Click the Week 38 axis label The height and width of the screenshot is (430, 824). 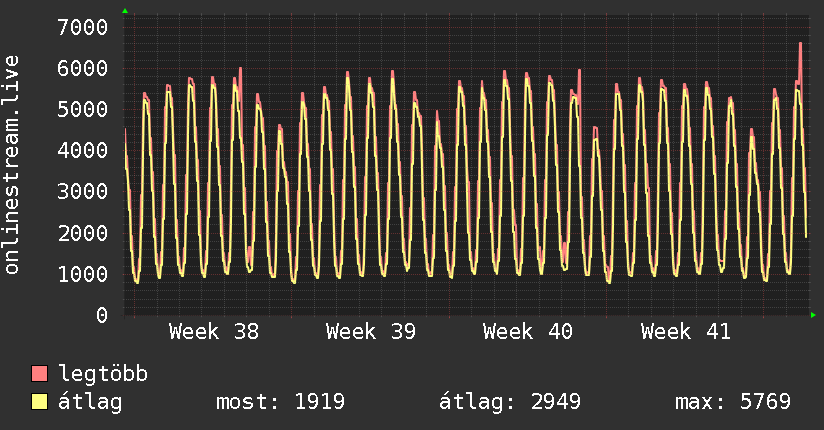[214, 332]
